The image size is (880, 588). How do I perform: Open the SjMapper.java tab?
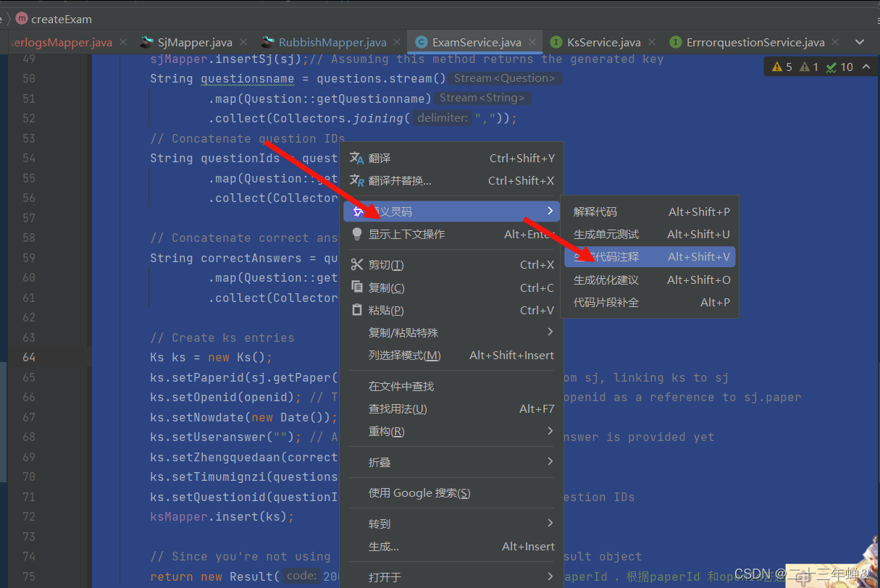(195, 42)
